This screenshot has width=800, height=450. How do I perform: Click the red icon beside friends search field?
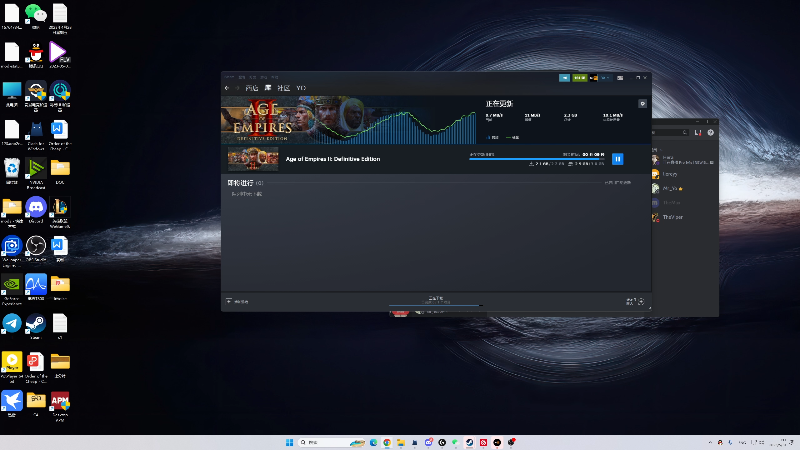pyautogui.click(x=698, y=133)
